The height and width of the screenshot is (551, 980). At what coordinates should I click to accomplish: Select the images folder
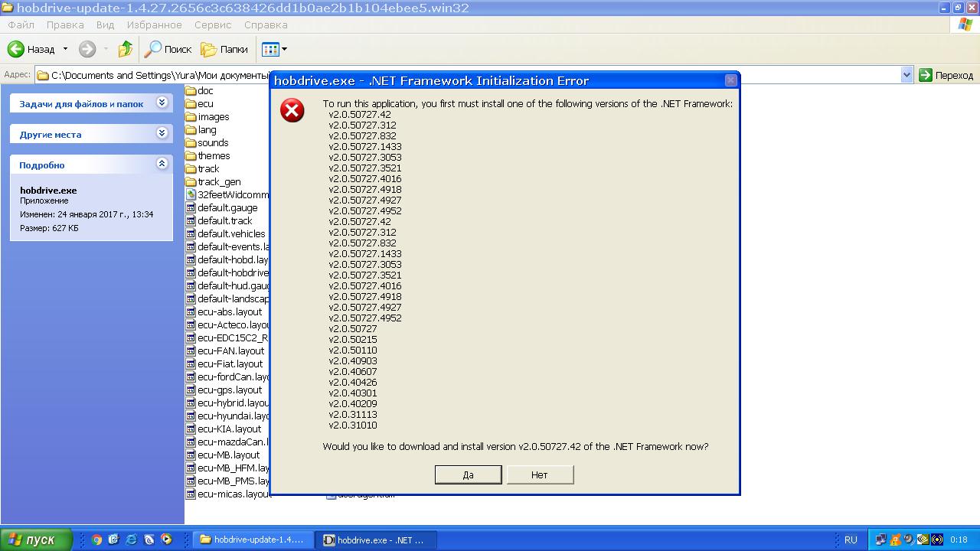coord(207,116)
